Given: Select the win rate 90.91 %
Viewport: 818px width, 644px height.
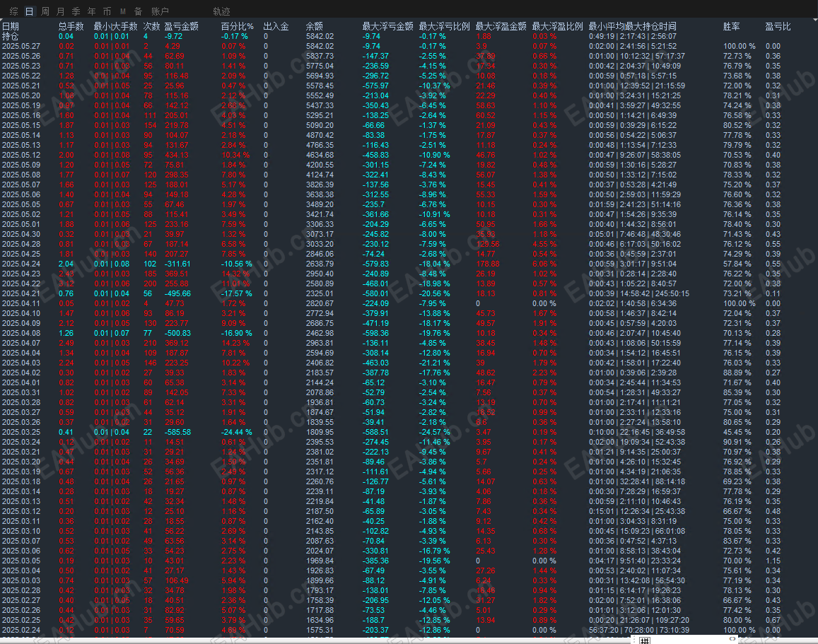Looking at the screenshot, I should click(737, 443).
